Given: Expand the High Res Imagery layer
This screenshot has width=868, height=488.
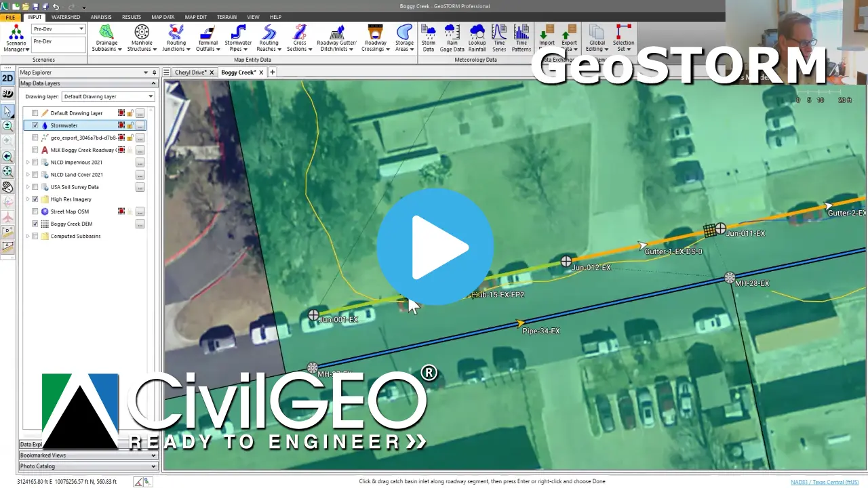Looking at the screenshot, I should tap(27, 199).
